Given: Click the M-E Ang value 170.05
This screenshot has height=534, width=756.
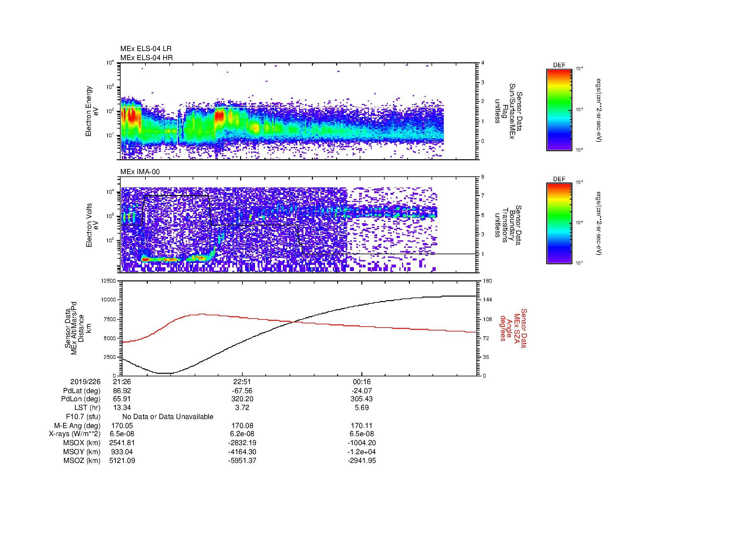Looking at the screenshot, I should tap(122, 426).
